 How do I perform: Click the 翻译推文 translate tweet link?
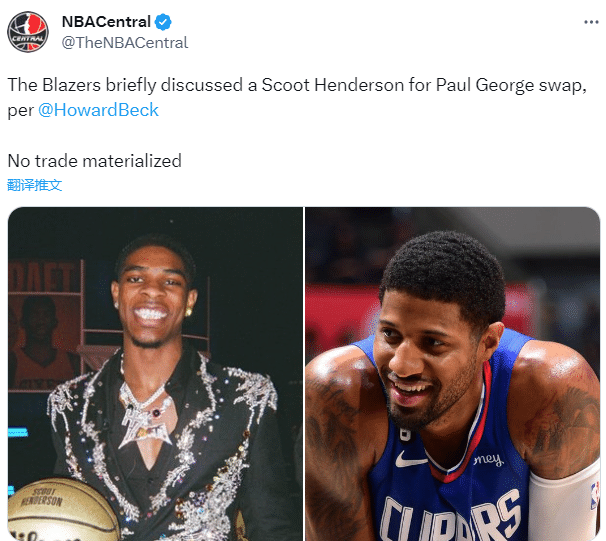[35, 185]
